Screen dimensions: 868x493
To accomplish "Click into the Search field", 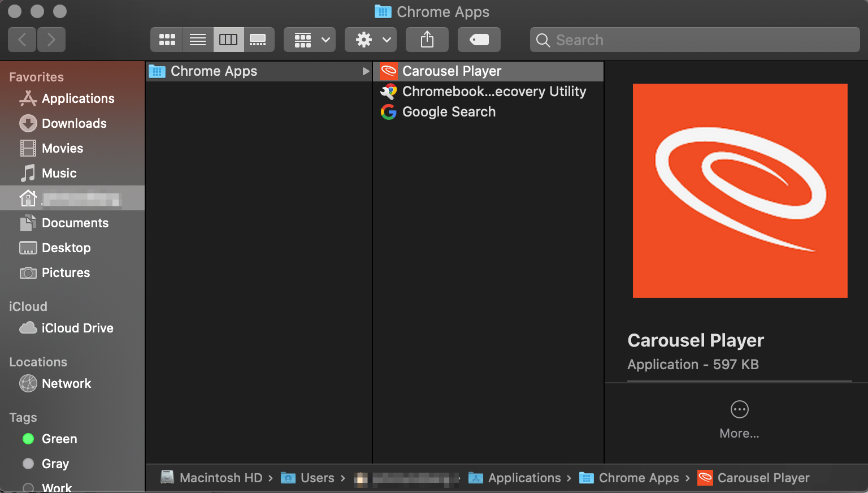I will coord(695,40).
